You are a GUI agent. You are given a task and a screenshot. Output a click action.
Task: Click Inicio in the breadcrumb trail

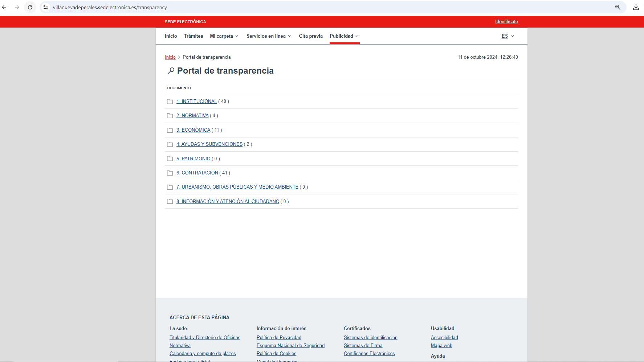coord(170,57)
